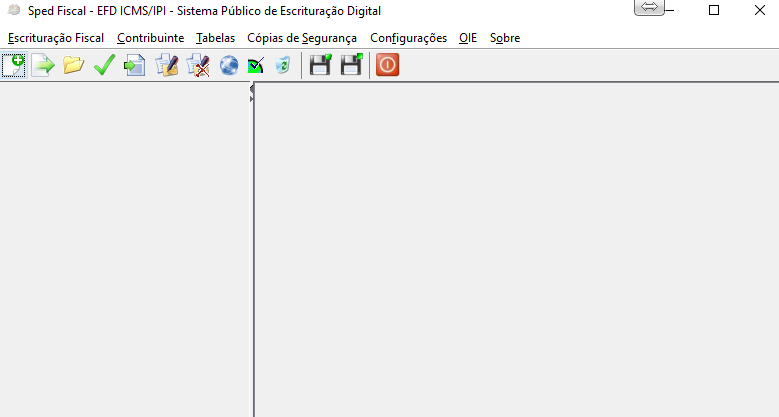This screenshot has height=417, width=779.
Task: Open the Tabelas menu
Action: (x=215, y=38)
